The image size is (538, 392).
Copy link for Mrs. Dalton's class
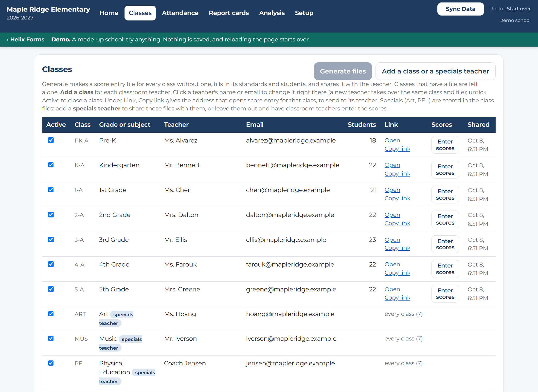point(397,223)
